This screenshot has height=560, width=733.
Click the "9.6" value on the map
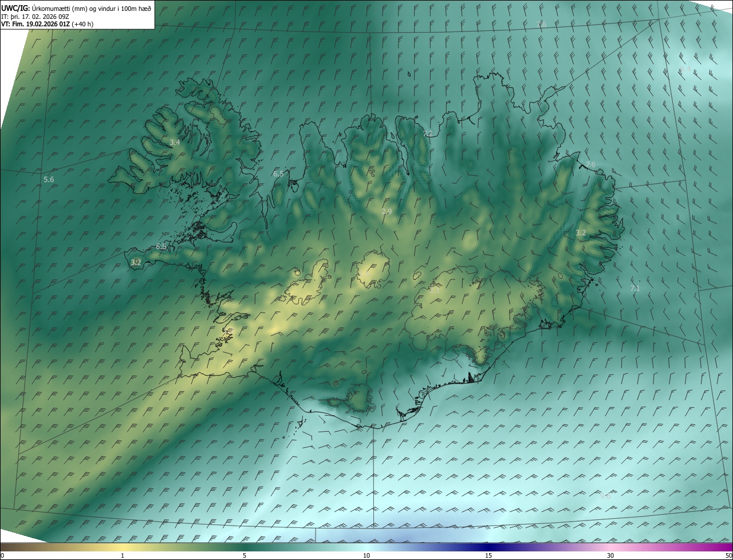tap(605, 496)
